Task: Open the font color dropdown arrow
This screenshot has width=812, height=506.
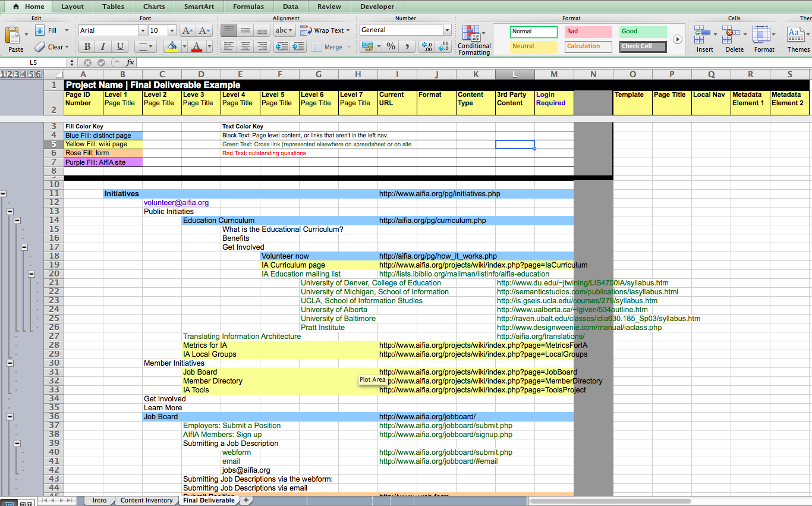Action: [x=209, y=46]
